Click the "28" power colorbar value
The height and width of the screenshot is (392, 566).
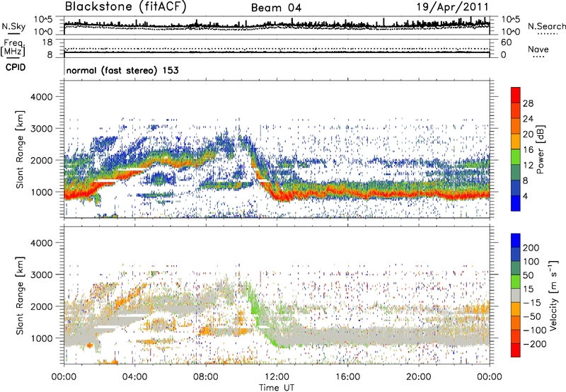pyautogui.click(x=528, y=103)
